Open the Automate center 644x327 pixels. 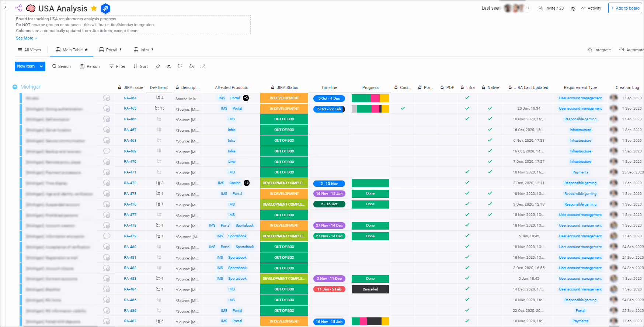tap(631, 50)
